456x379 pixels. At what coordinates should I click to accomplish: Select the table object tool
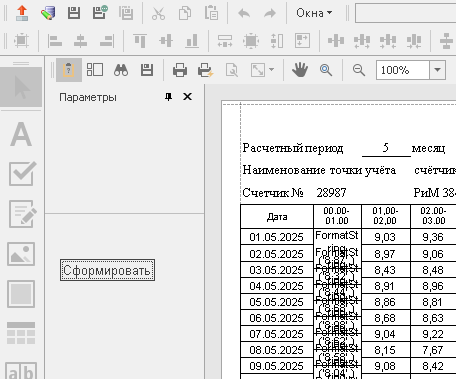pos(21,333)
